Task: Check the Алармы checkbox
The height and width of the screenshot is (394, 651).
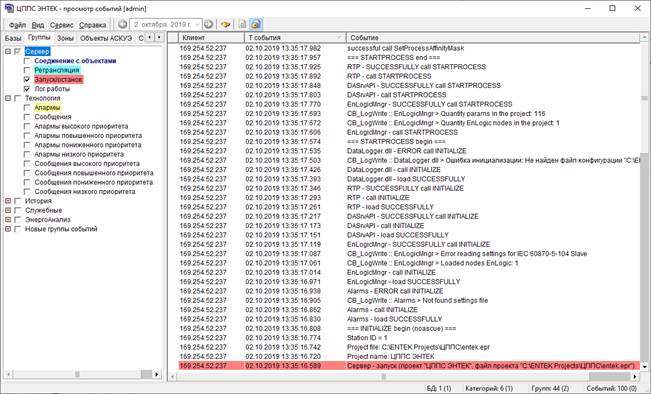Action: click(27, 108)
